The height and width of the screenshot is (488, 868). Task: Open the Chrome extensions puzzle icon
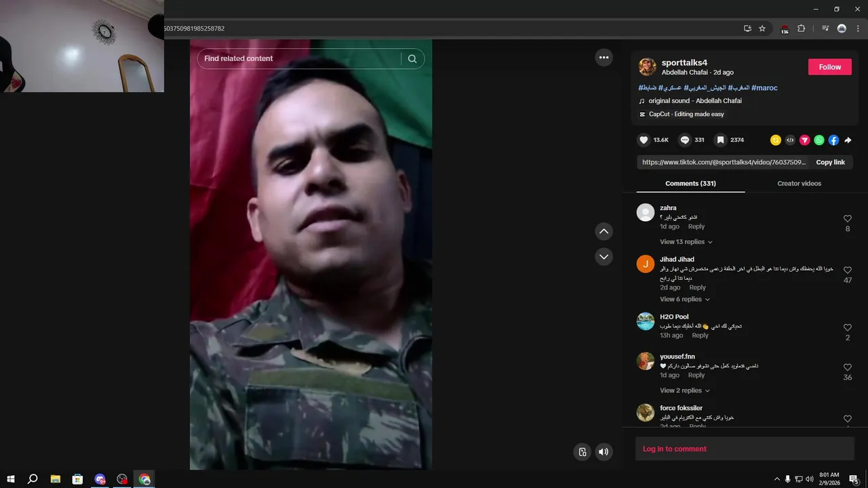pyautogui.click(x=801, y=28)
